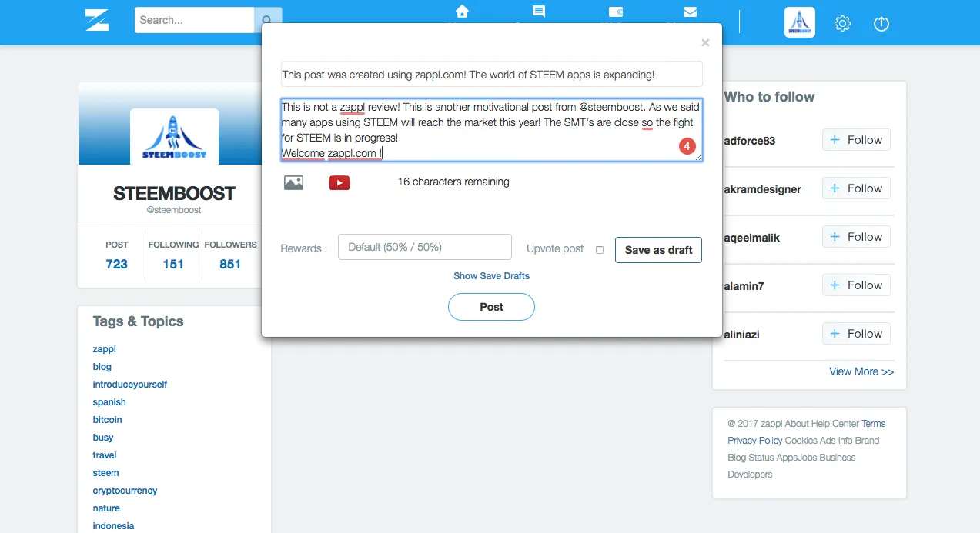The width and height of the screenshot is (980, 533).
Task: Click the red 4 spellcheck badge
Action: tap(687, 146)
